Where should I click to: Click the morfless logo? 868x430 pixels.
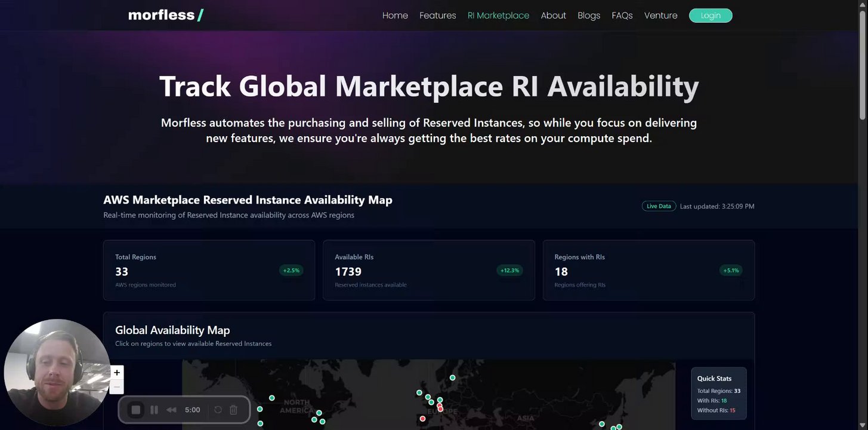click(x=166, y=15)
